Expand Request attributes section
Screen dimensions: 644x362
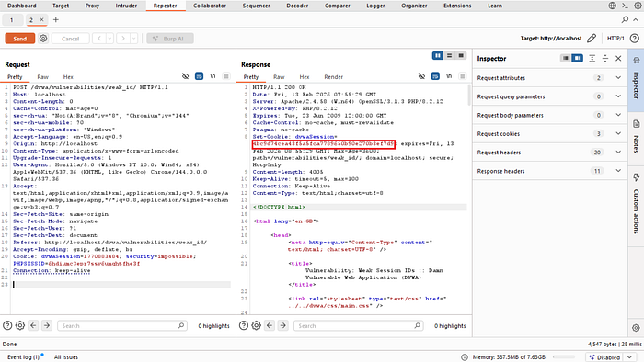pyautogui.click(x=549, y=78)
